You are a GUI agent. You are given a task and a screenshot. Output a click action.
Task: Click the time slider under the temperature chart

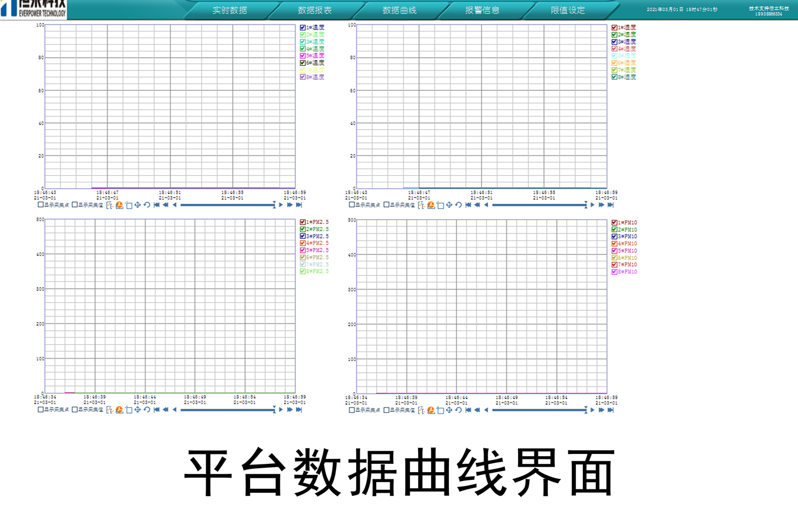point(227,205)
